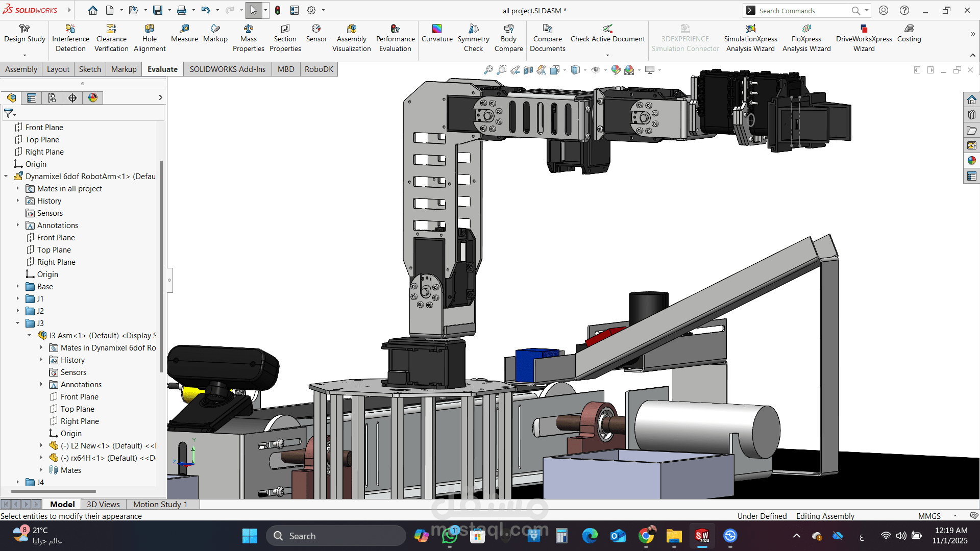Switch to the Sketch tab

90,69
